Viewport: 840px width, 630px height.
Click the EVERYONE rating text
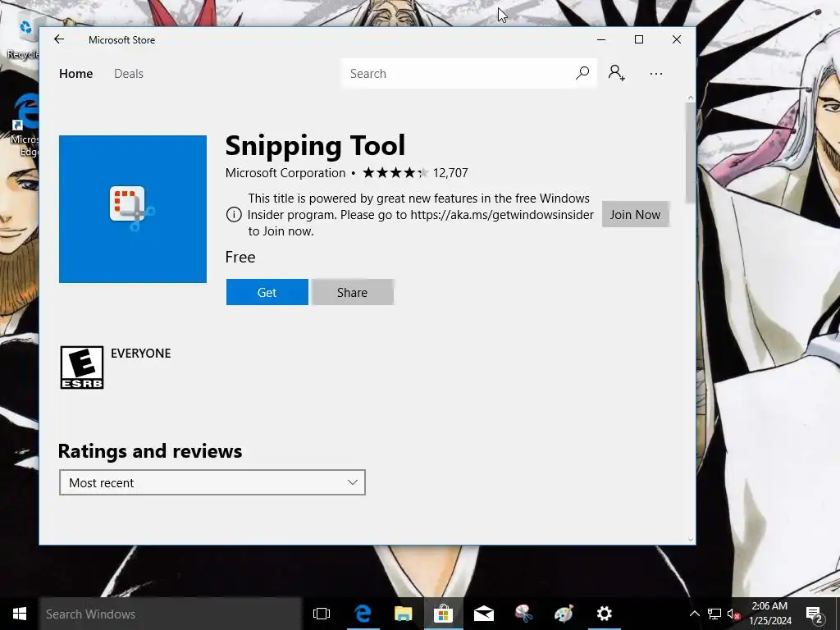click(x=141, y=353)
